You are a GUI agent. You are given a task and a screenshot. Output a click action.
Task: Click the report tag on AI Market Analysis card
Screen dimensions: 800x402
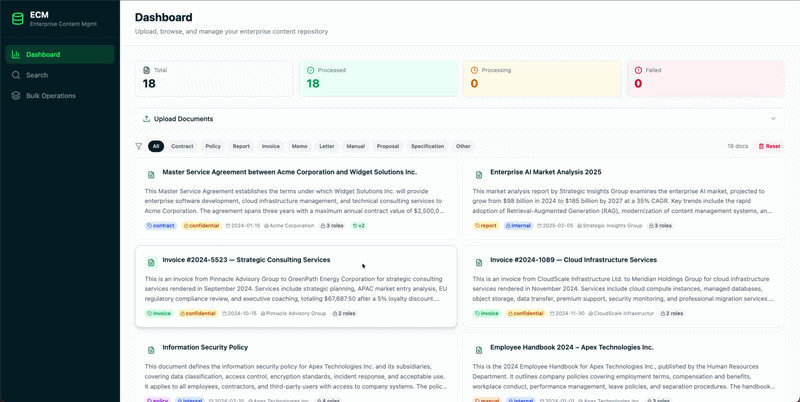coord(486,225)
